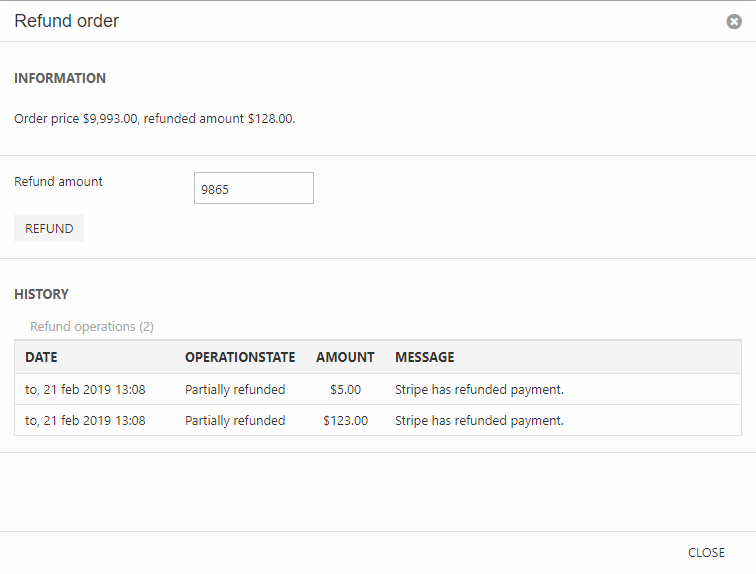The width and height of the screenshot is (756, 574).
Task: Click the Refund amount label
Action: [x=58, y=182]
